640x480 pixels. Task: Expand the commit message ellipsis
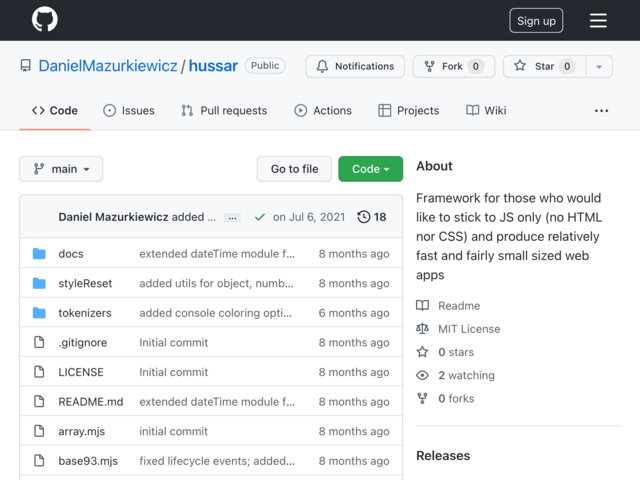pos(232,218)
